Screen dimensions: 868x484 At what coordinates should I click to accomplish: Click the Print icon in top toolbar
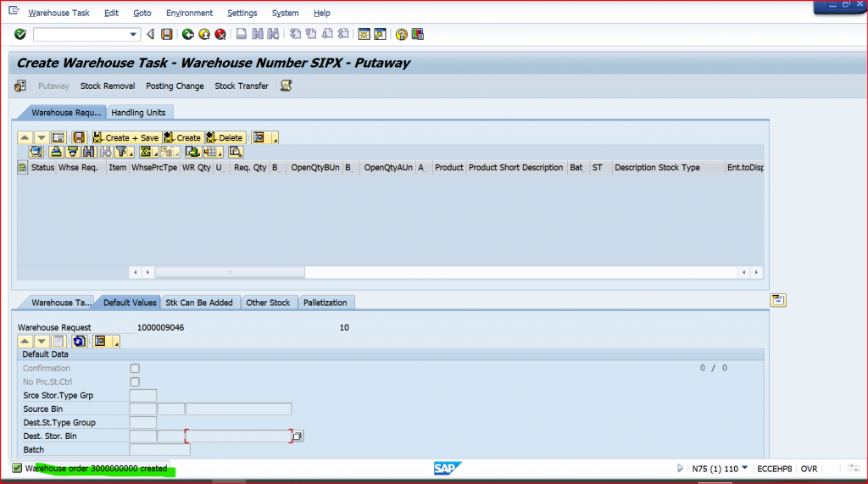[242, 35]
